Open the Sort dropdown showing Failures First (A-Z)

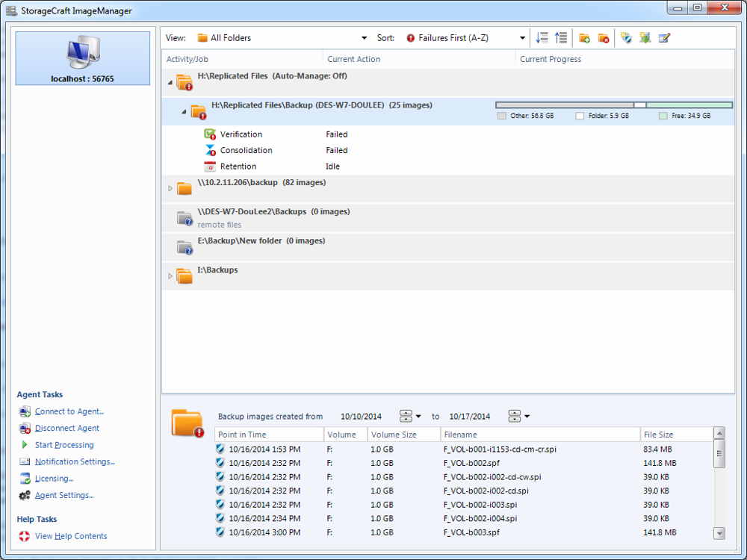point(465,37)
